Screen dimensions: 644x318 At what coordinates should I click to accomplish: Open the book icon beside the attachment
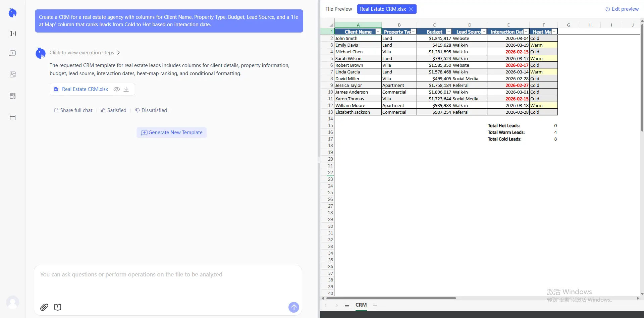(58, 307)
